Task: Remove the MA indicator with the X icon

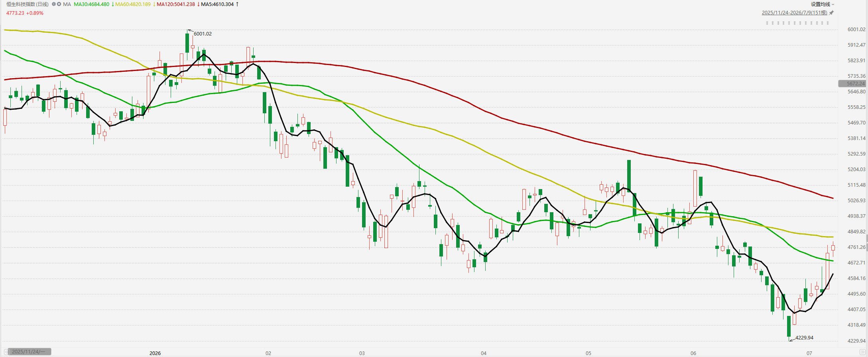Action: 59,4
